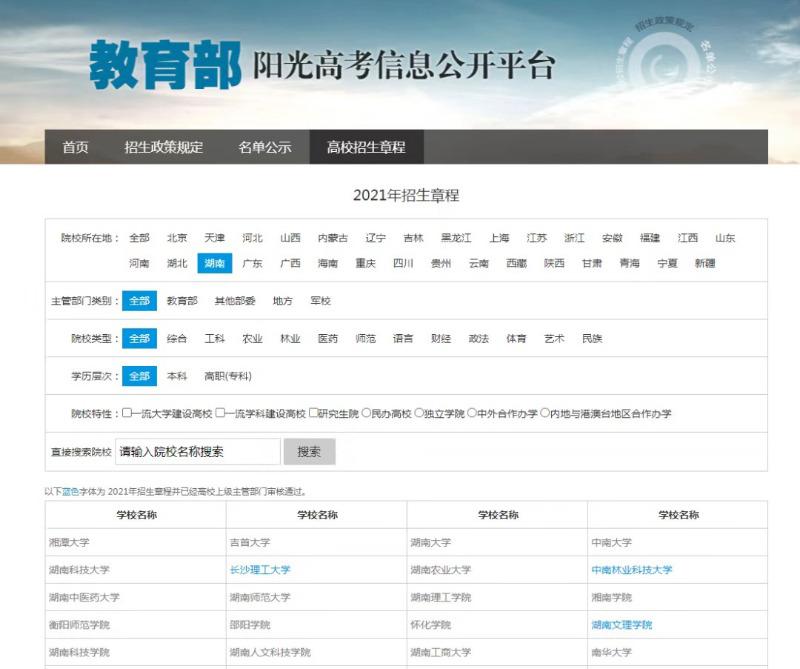The image size is (800, 669).
Task: Pick 重庆 in location filter
Action: [366, 263]
